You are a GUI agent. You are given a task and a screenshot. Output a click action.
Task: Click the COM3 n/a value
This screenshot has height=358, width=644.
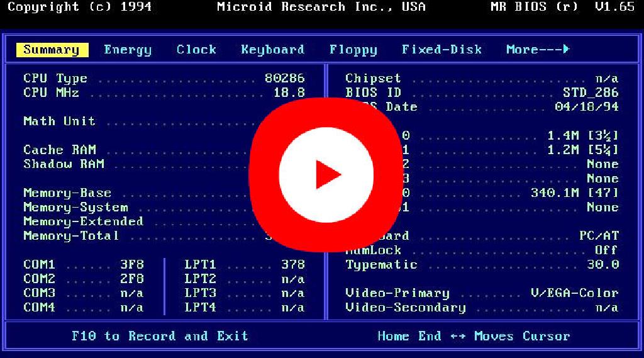point(132,293)
